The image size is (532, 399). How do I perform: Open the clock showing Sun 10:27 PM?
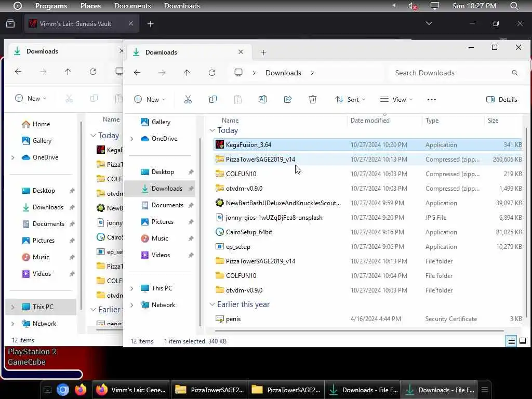coord(474,6)
